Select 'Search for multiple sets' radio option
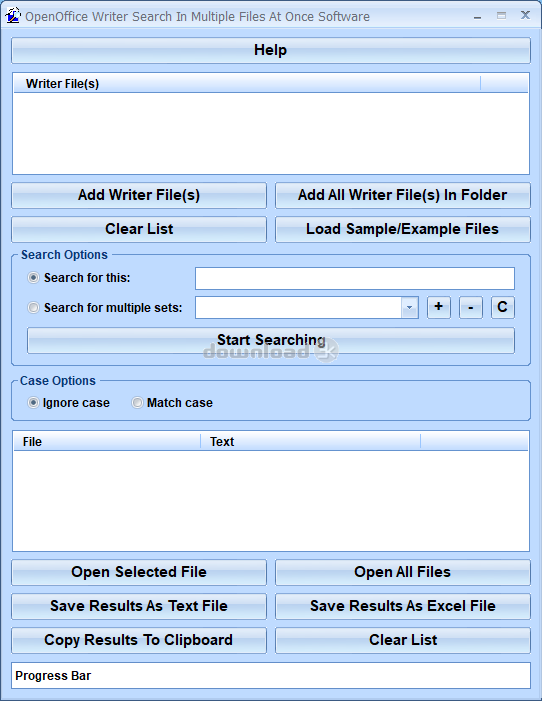Image resolution: width=542 pixels, height=701 pixels. [x=34, y=308]
